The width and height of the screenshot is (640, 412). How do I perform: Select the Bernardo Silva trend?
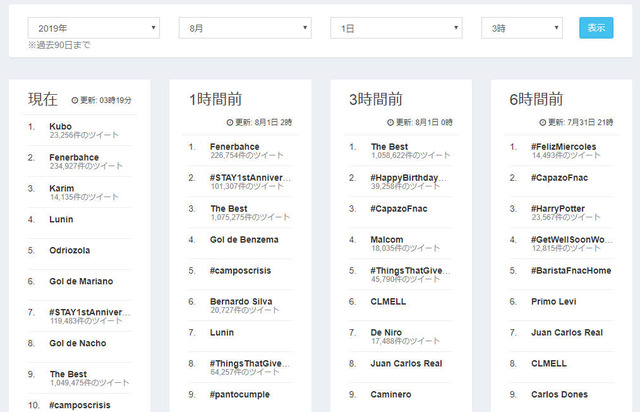(x=241, y=301)
